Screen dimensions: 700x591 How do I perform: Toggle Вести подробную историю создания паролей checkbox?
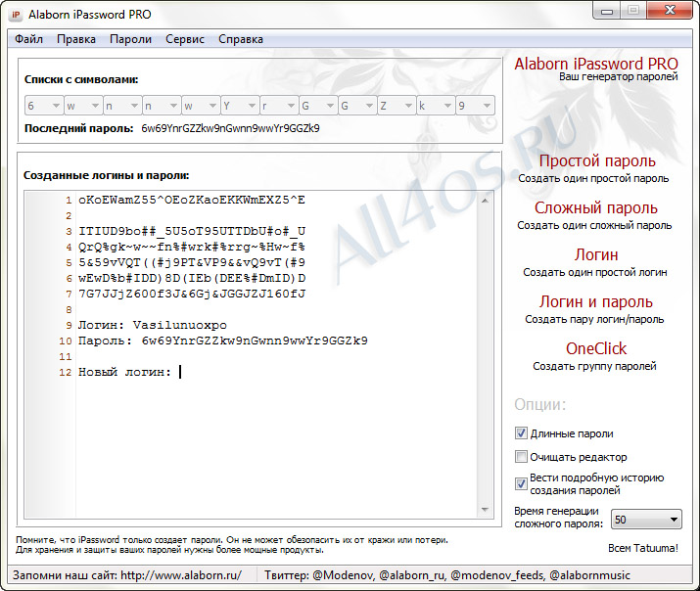click(x=521, y=484)
